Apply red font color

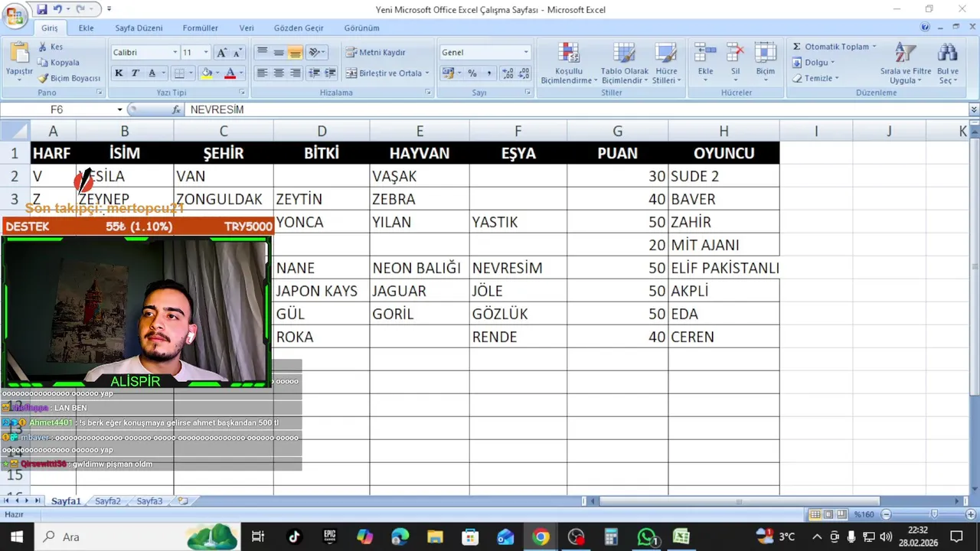point(230,73)
